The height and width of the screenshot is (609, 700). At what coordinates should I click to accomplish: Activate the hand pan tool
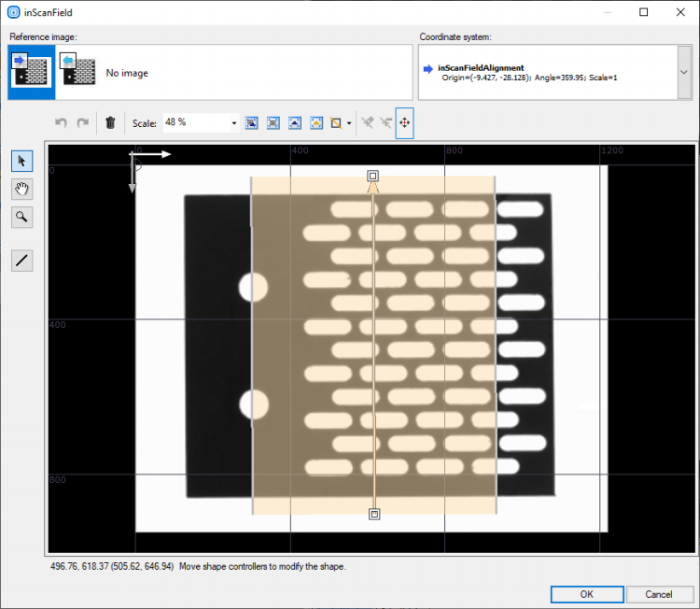(x=21, y=190)
